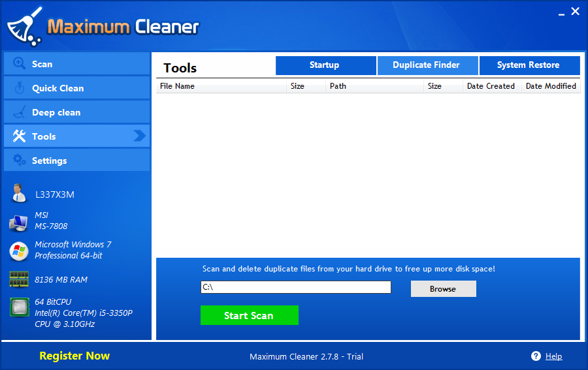Click the CPU processor icon

click(19, 307)
